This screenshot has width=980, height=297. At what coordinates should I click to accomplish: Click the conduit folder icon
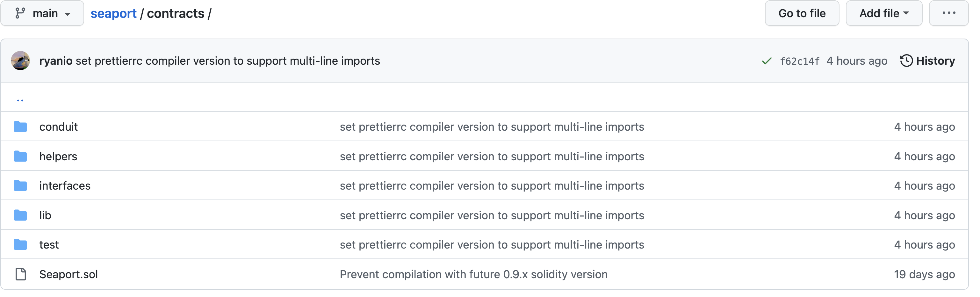pos(20,127)
